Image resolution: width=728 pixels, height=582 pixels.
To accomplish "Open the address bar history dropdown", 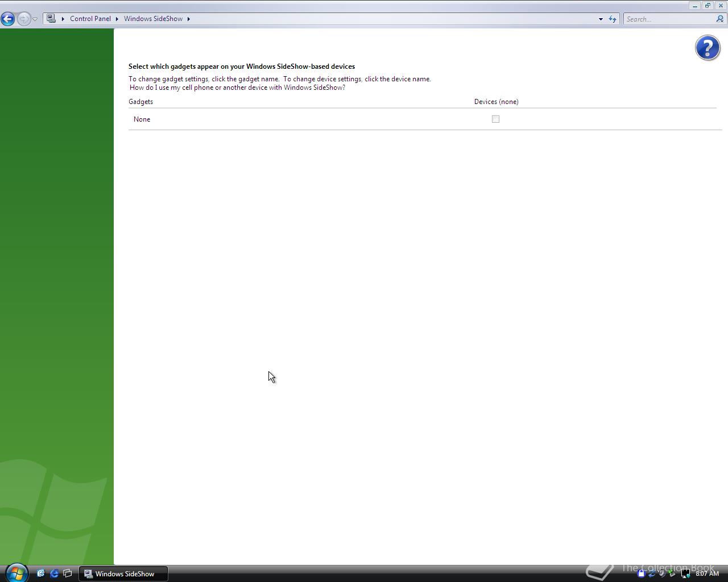I will click(x=601, y=19).
